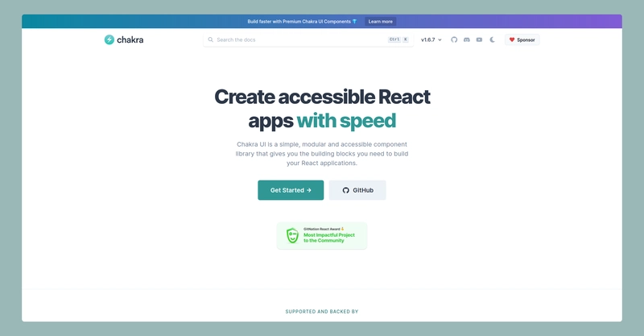
Task: Click the Sponsor text label
Action: click(526, 39)
